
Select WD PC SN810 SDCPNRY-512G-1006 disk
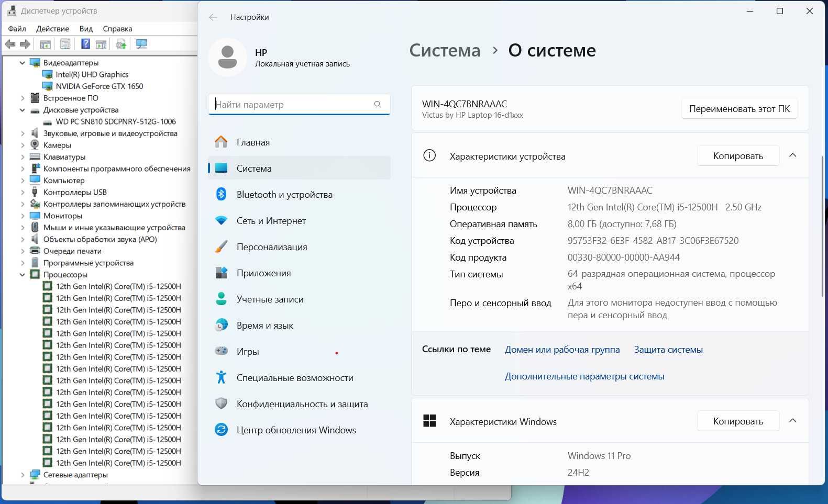point(116,121)
